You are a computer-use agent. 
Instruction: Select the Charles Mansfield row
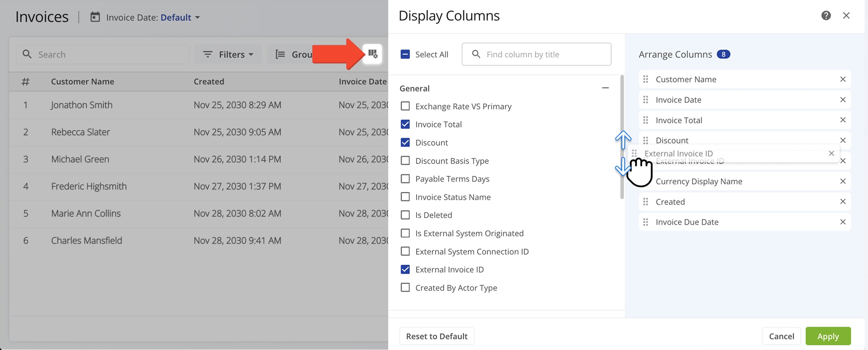pos(198,241)
